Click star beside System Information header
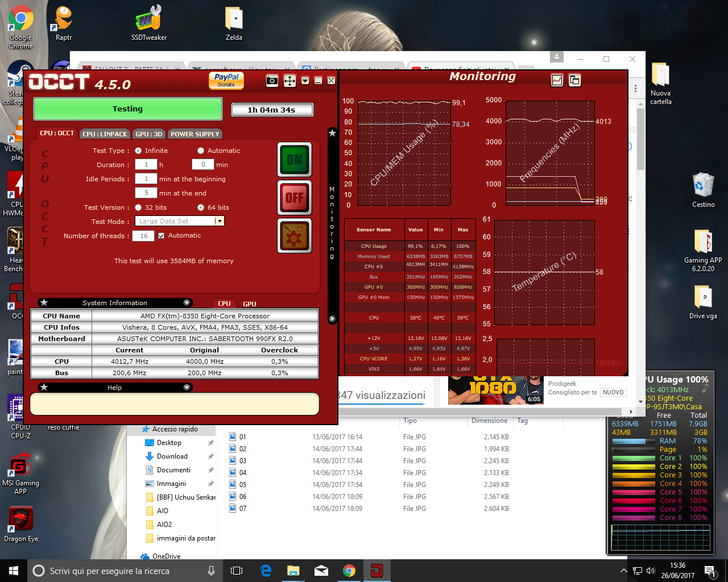Viewport: 728px width, 582px height. tap(44, 303)
